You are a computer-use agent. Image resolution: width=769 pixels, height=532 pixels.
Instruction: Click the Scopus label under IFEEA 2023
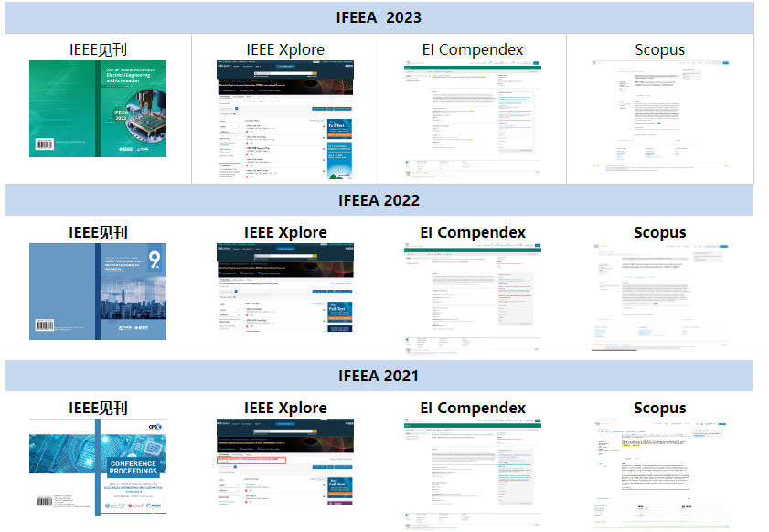click(x=659, y=49)
